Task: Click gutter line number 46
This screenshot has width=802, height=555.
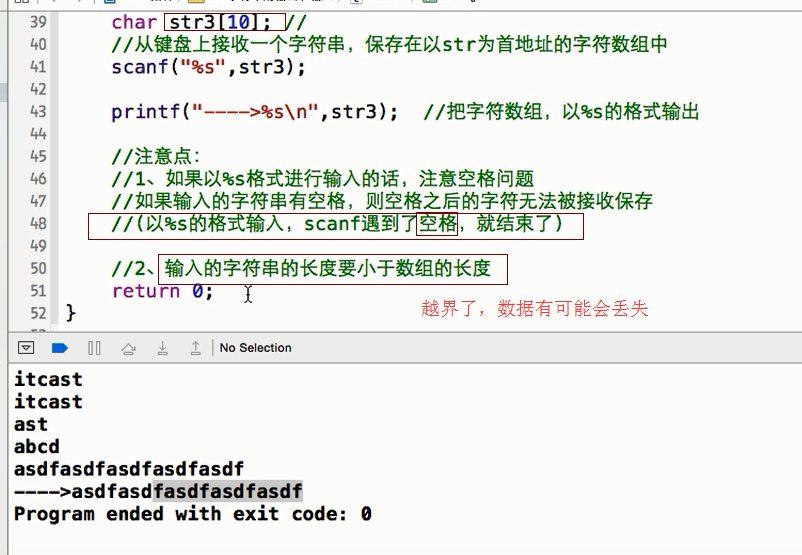Action: point(38,179)
